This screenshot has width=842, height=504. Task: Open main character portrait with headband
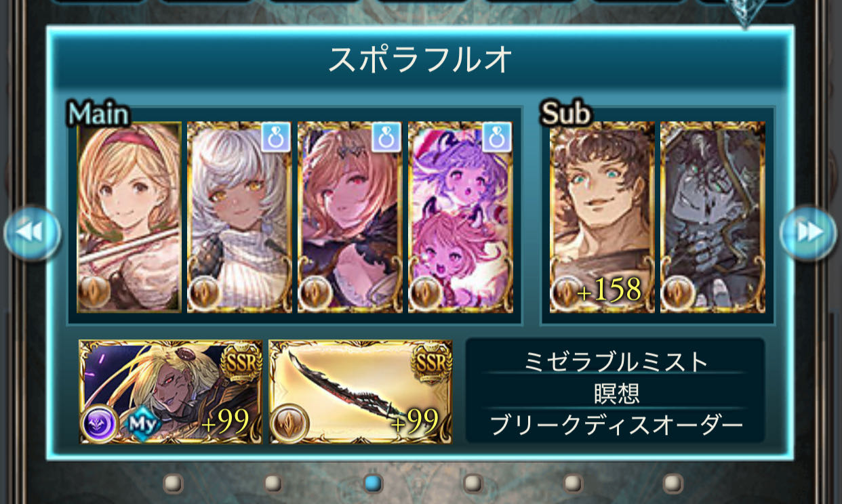(129, 217)
